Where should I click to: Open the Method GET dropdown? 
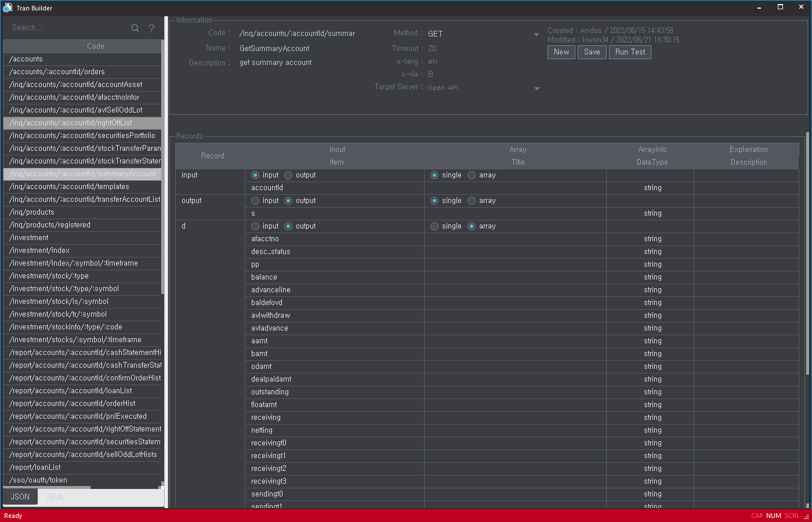pos(536,35)
